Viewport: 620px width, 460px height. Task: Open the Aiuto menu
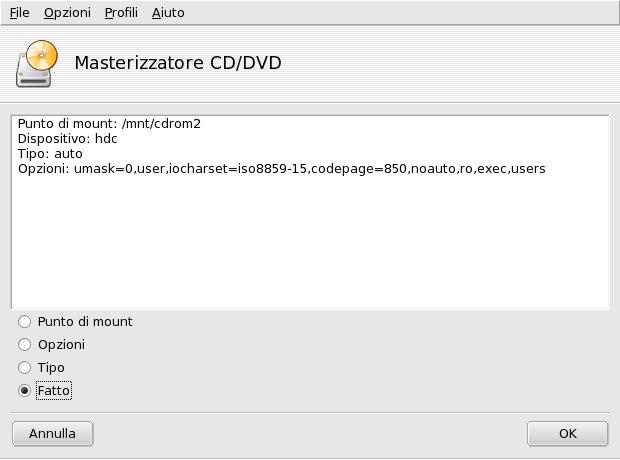[168, 13]
